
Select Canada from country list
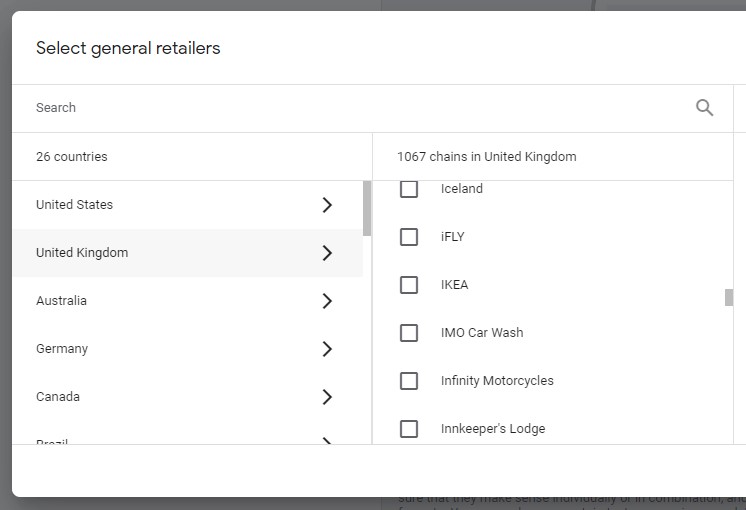point(58,397)
